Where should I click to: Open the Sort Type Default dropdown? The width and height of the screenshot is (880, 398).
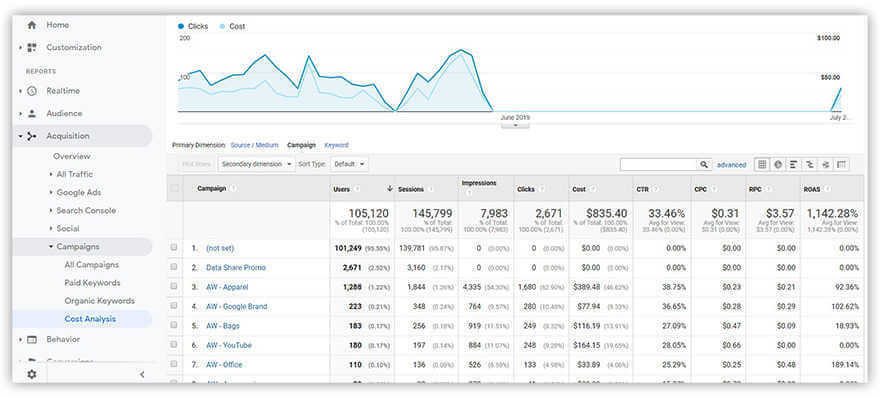click(x=349, y=164)
